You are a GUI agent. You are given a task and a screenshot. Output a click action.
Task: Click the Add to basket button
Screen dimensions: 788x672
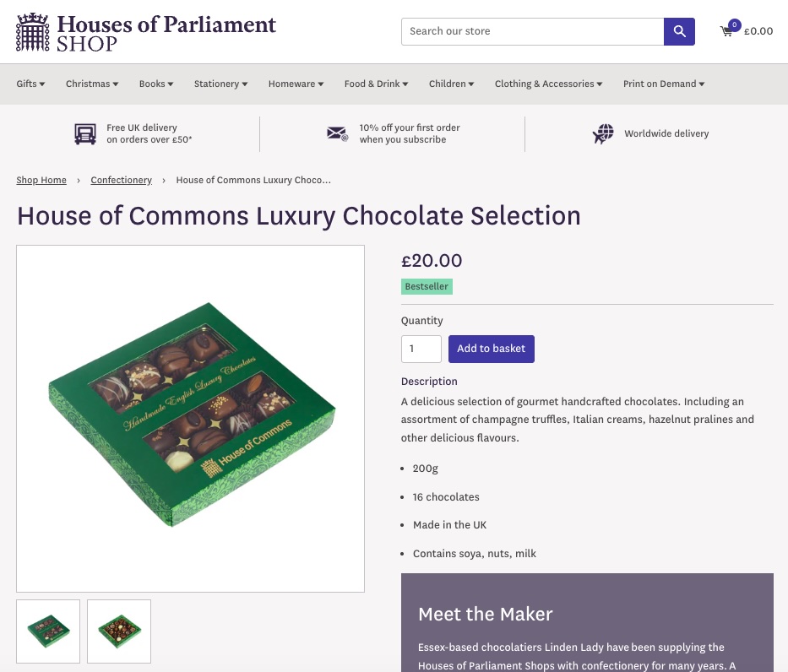pos(491,349)
